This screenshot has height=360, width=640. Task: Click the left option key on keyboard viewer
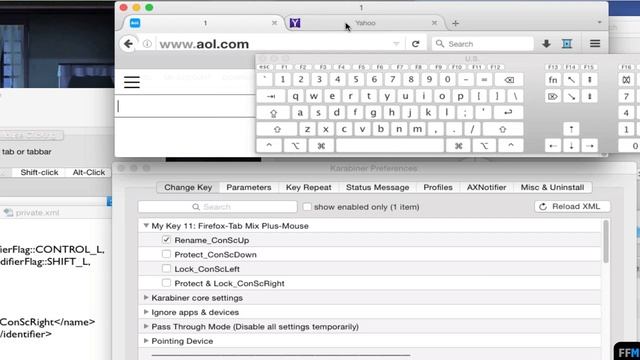[295, 146]
